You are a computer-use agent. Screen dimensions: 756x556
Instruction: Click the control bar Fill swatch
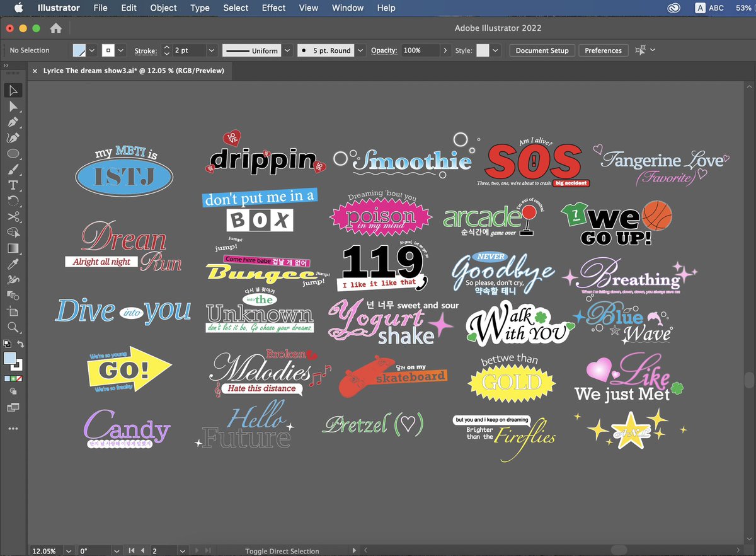[x=79, y=50]
